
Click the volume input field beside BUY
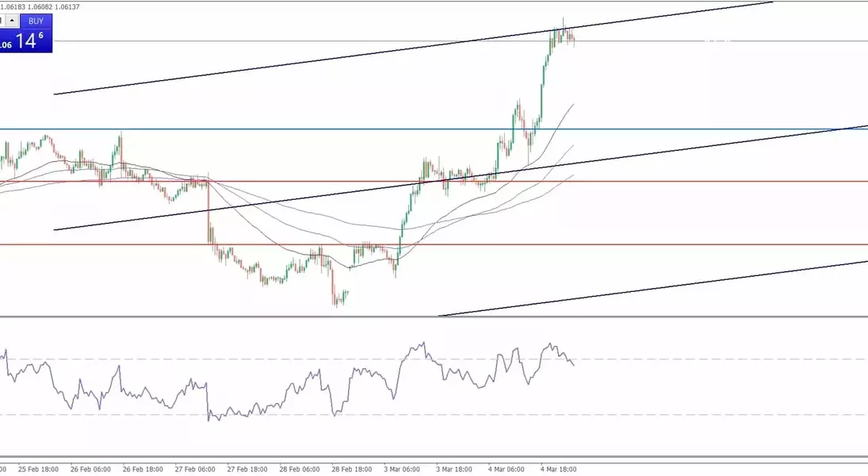[x=2, y=21]
